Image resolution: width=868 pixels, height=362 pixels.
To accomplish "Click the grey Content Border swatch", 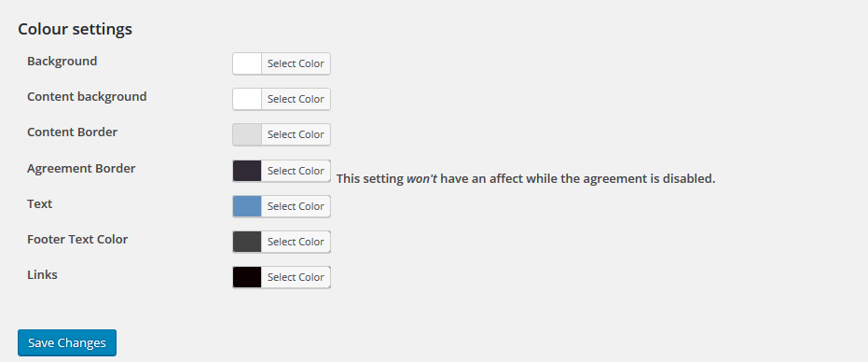I will (x=247, y=134).
